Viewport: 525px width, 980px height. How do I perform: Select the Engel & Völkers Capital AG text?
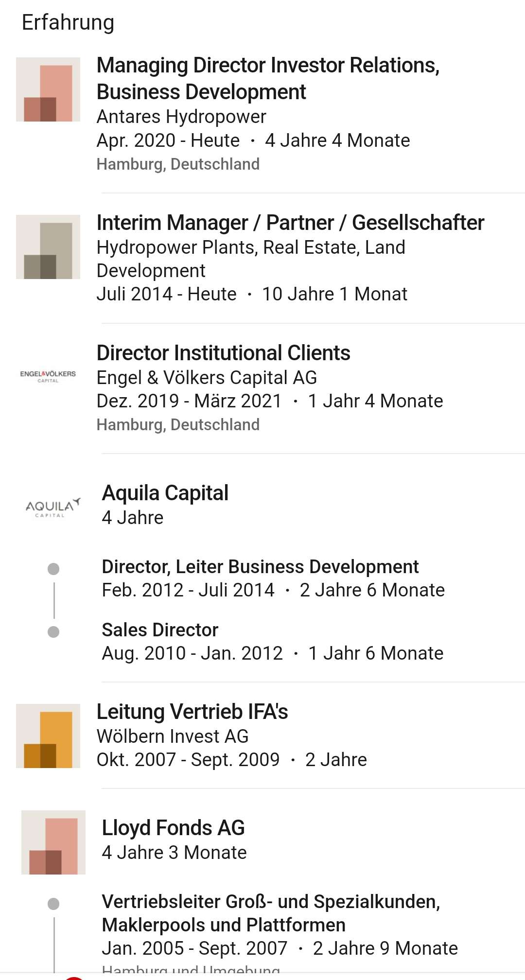[x=207, y=378]
